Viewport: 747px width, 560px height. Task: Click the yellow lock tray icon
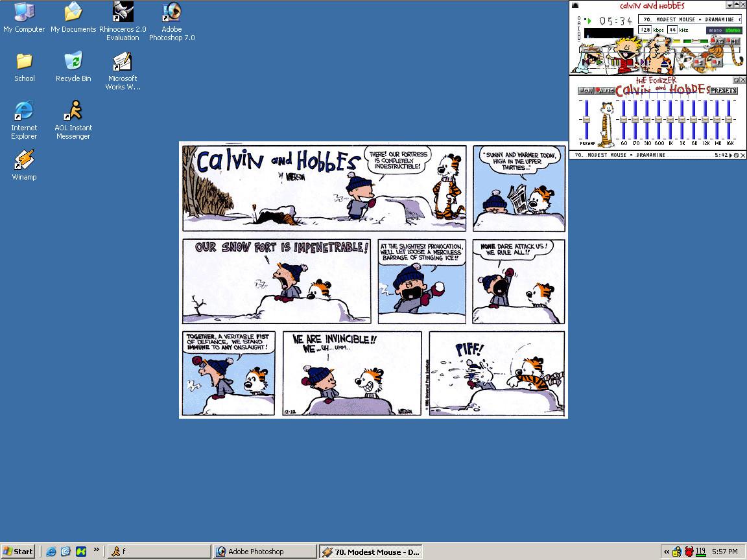tap(677, 552)
